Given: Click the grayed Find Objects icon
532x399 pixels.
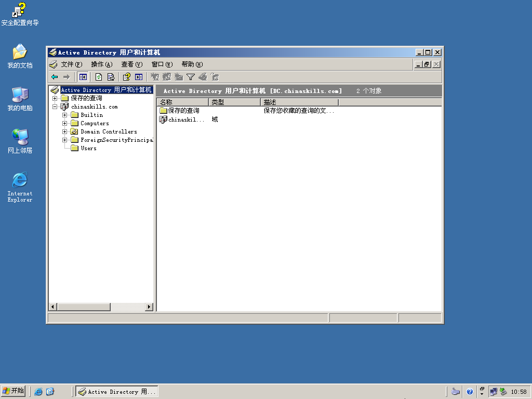Looking at the screenshot, I should (203, 77).
